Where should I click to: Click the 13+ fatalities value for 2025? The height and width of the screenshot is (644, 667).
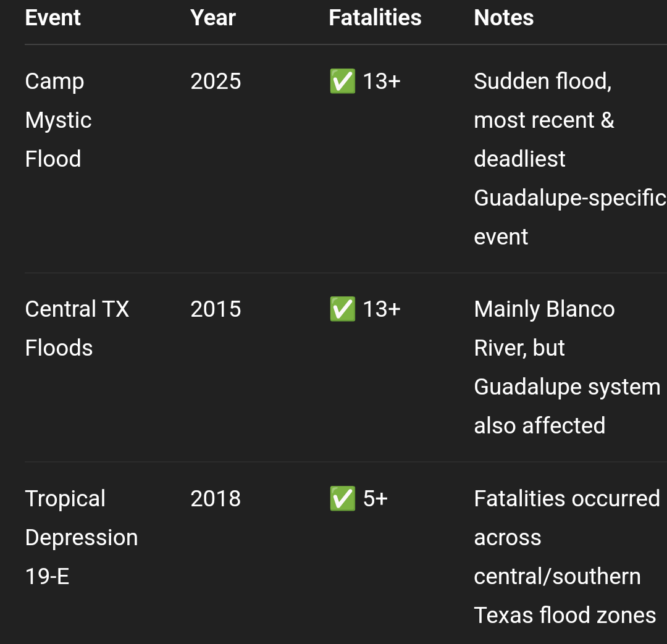click(x=382, y=81)
